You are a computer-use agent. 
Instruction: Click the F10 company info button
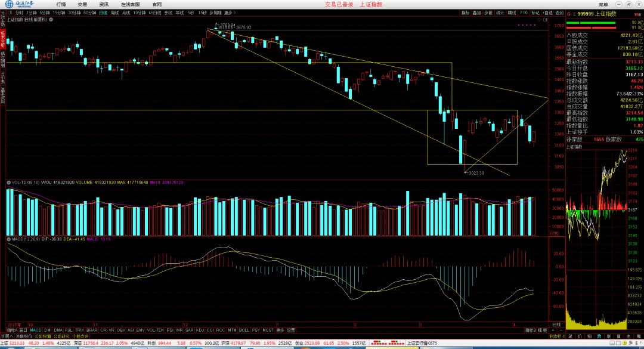(524, 13)
